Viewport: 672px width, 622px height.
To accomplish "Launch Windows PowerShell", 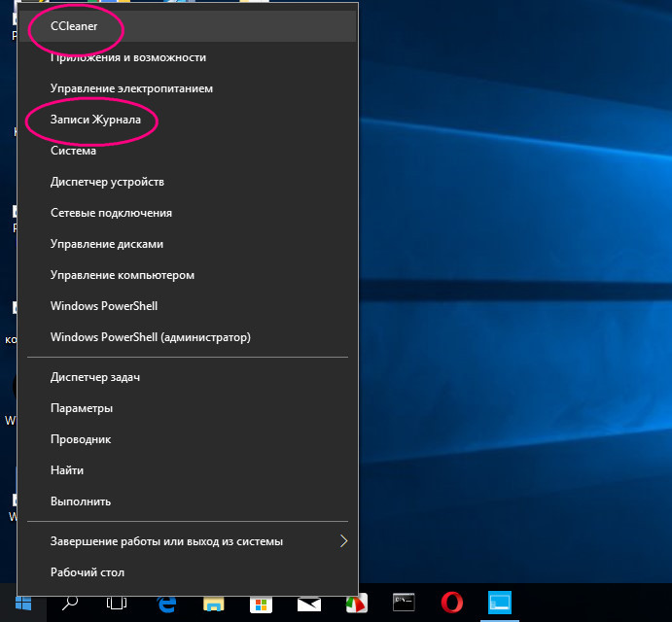I will click(x=188, y=306).
